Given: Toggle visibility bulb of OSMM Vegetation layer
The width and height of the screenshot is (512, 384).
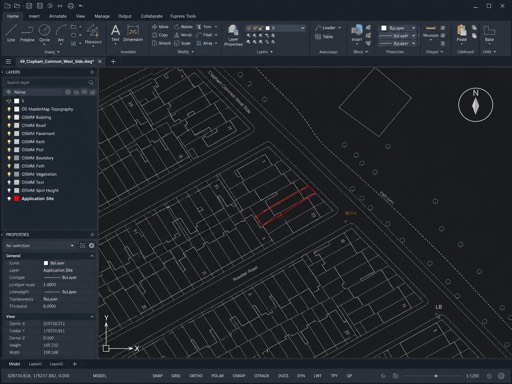Looking at the screenshot, I should 9,174.
